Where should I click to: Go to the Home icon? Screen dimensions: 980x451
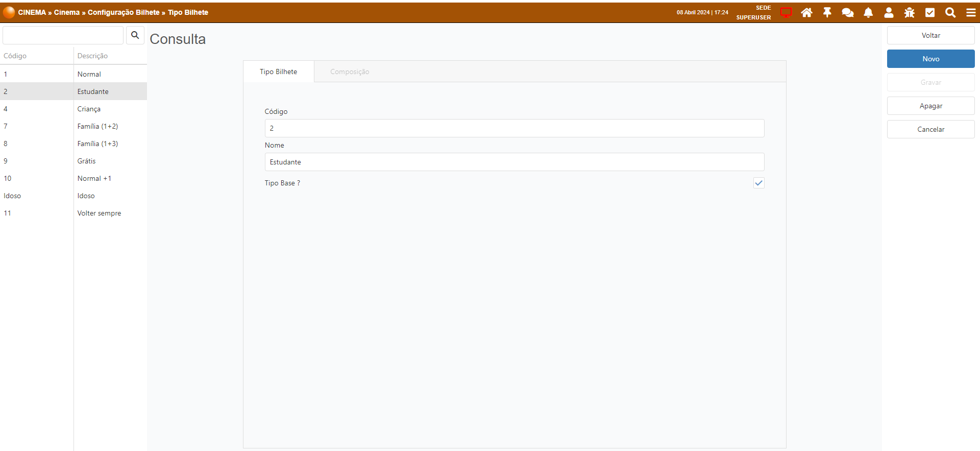pos(806,13)
